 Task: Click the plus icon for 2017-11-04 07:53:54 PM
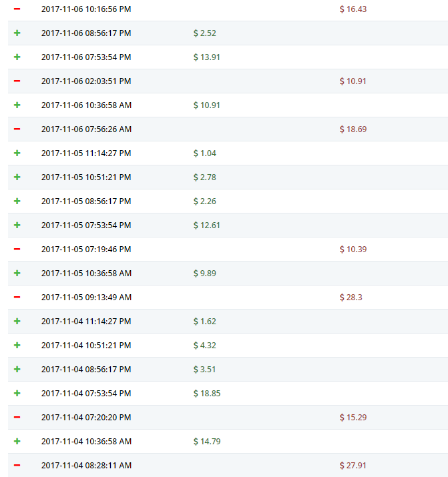tap(17, 394)
